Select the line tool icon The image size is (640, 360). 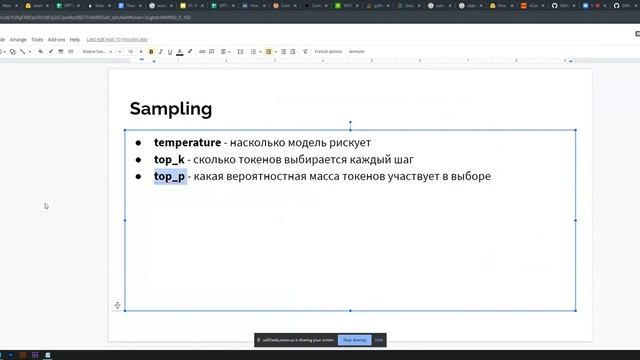pos(22,52)
